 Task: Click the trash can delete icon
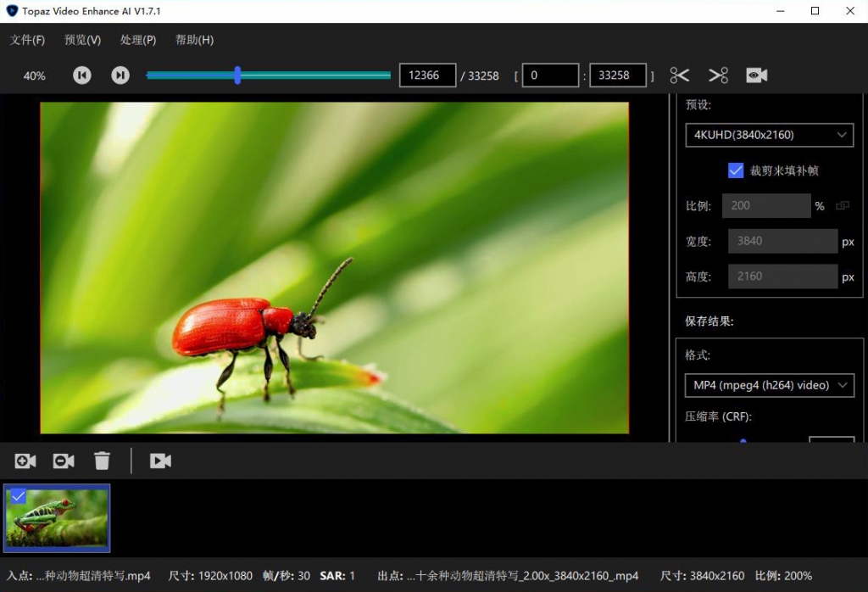102,461
